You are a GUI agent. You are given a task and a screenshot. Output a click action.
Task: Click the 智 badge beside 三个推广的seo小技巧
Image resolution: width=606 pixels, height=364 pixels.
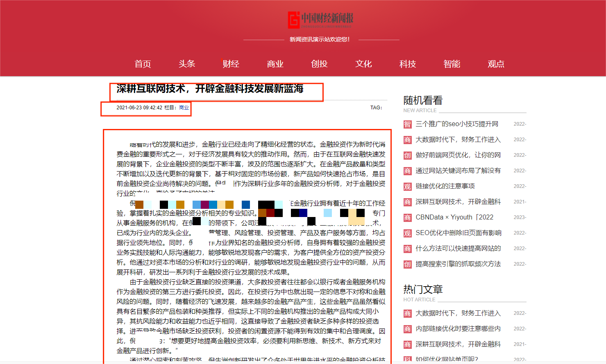407,124
